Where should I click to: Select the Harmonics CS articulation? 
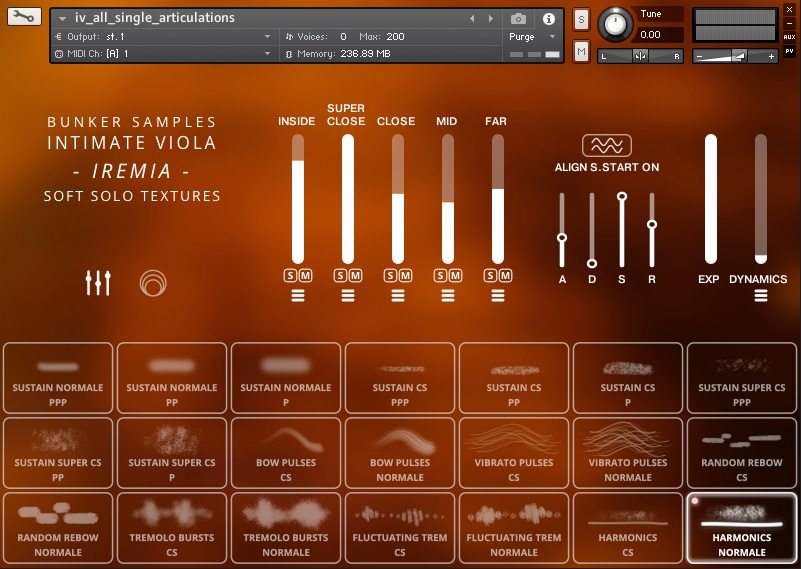628,528
